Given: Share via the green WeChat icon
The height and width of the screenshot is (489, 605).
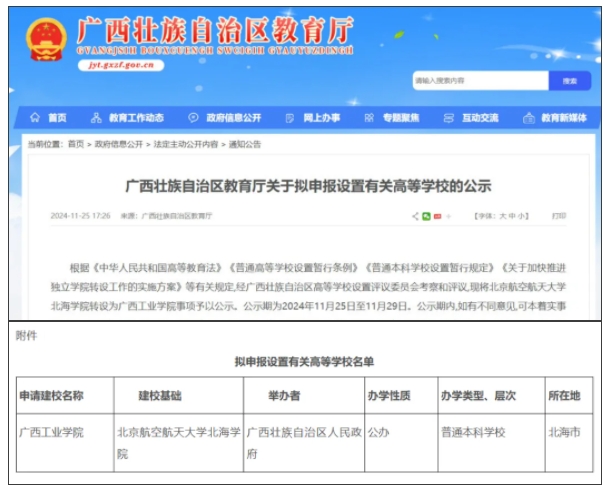Looking at the screenshot, I should (x=426, y=216).
